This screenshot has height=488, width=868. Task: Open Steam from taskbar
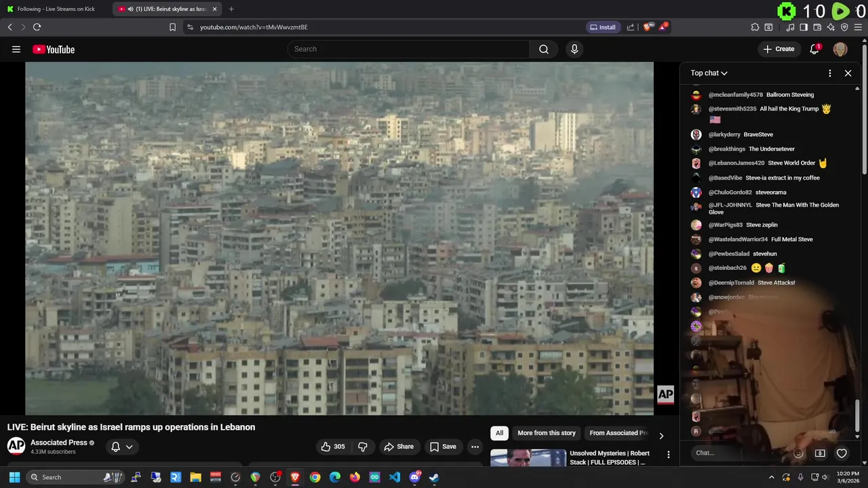coord(434,477)
